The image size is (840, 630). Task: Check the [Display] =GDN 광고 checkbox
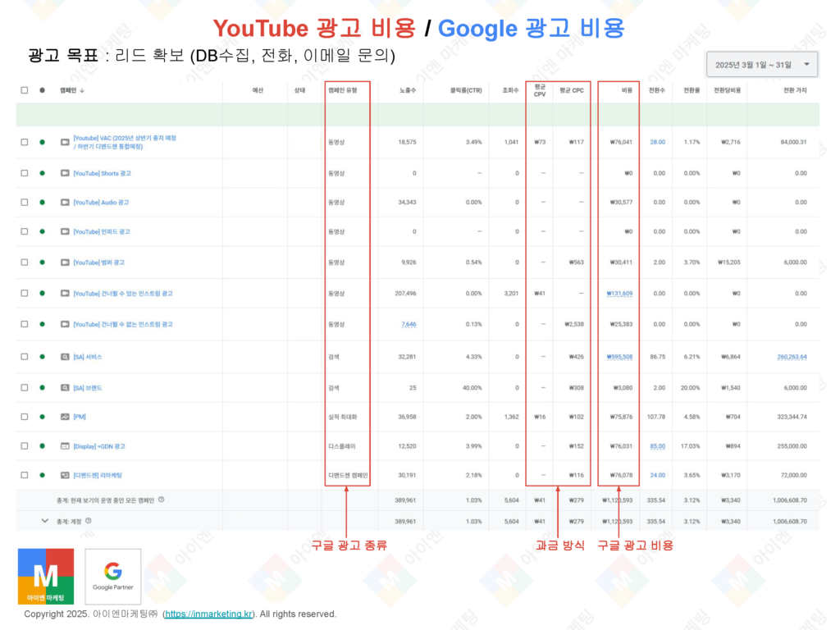pos(25,446)
